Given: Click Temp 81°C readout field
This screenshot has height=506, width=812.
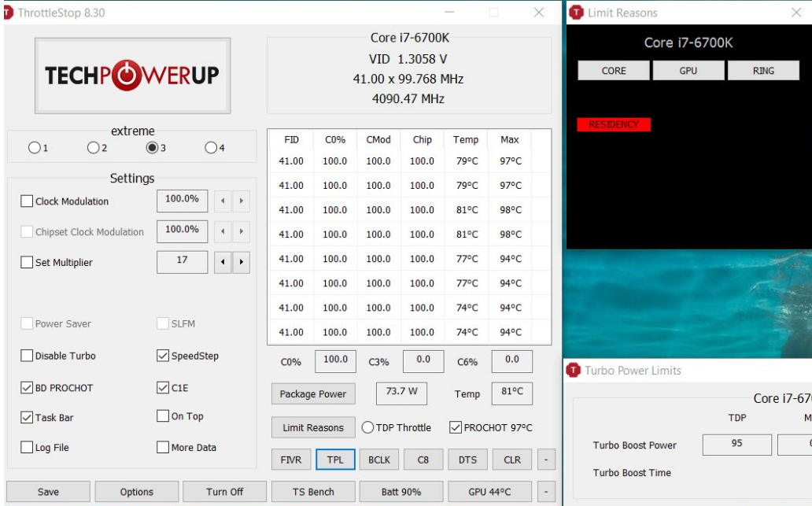Looking at the screenshot, I should click(x=511, y=393).
